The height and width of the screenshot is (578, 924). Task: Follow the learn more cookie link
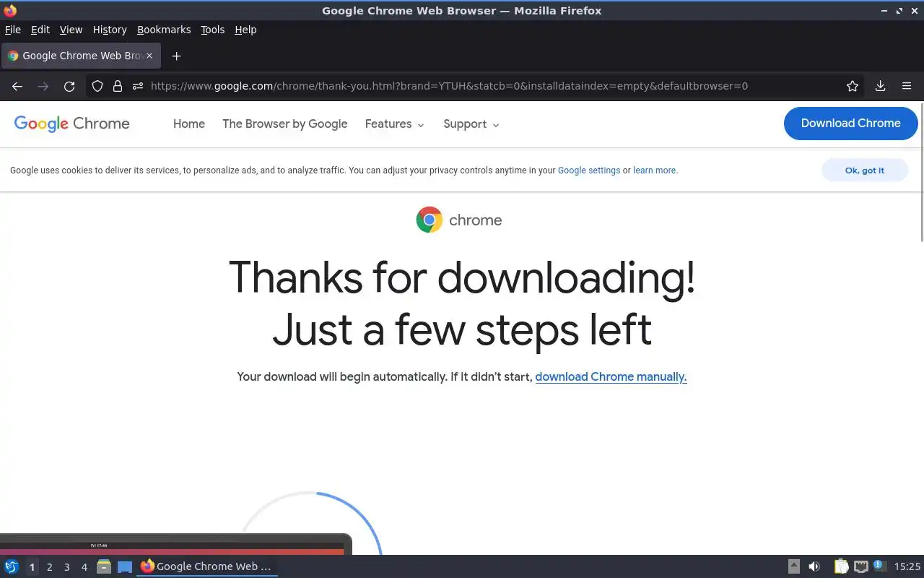[654, 171]
